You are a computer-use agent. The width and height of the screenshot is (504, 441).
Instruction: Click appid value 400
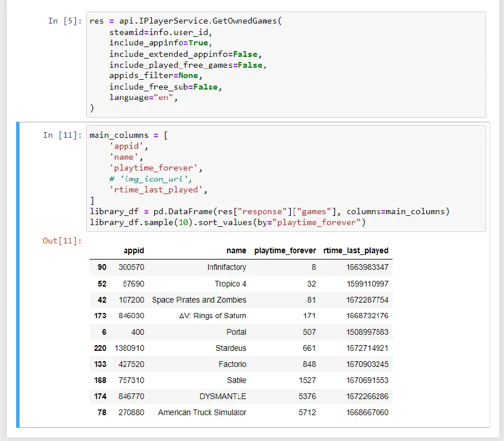137,332
